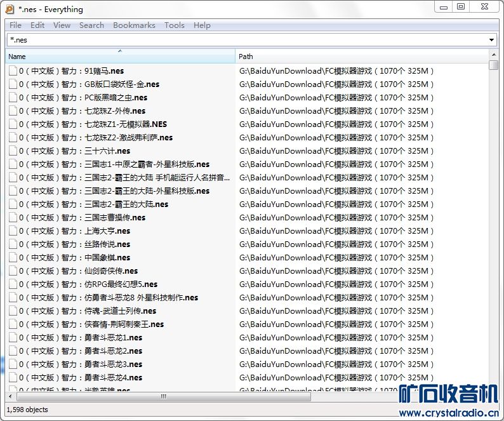Viewport: 504px width, 421px height.
Task: Click file icon for 三国志1-中原之霸者-外星科技版.nes
Action: [x=13, y=164]
